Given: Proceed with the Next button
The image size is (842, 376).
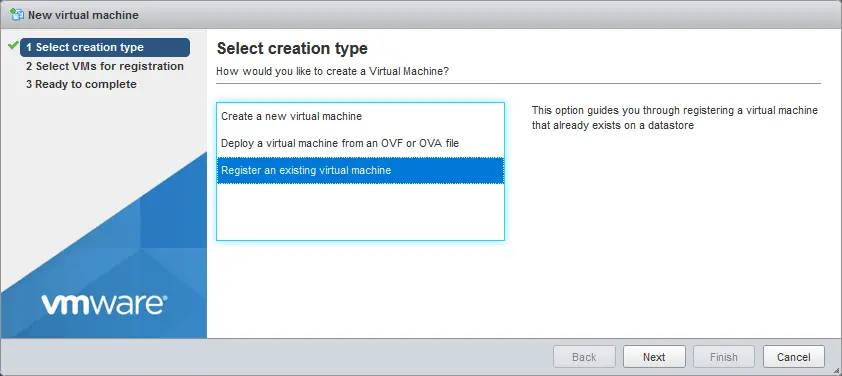Looking at the screenshot, I should click(654, 357).
